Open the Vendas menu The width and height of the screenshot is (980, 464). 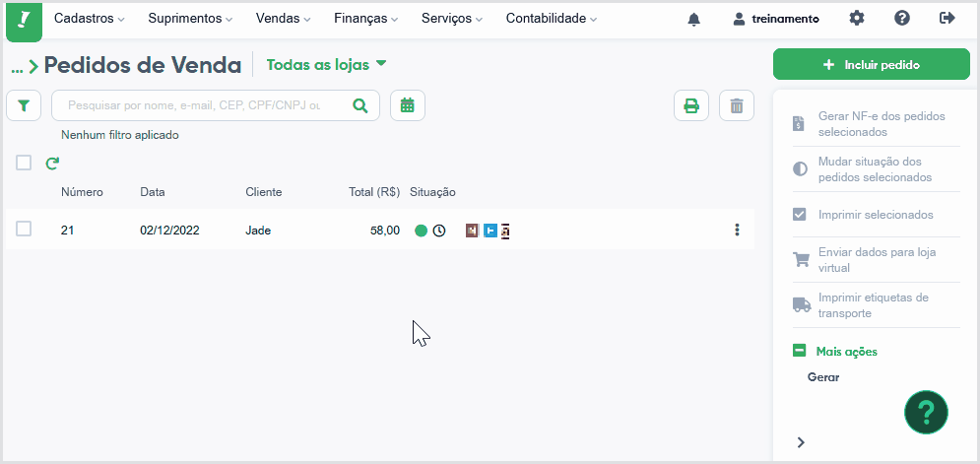click(283, 19)
